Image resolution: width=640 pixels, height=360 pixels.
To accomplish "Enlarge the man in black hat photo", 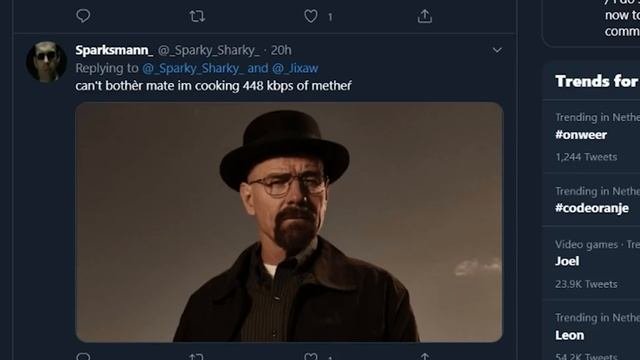I will pos(289,222).
